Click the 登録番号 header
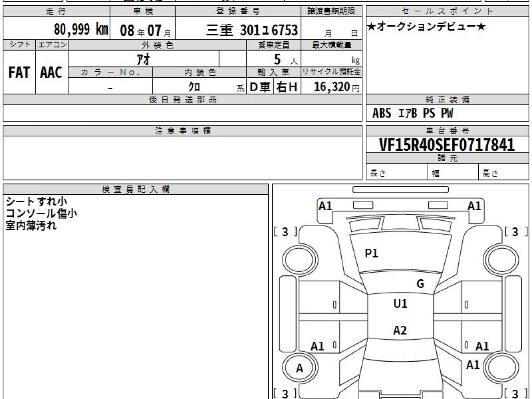Screen dimensions: 532x399 [x=239, y=12]
